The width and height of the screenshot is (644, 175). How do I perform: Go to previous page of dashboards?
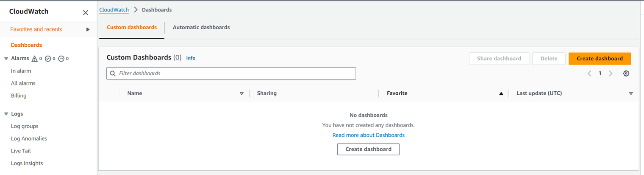pos(589,73)
